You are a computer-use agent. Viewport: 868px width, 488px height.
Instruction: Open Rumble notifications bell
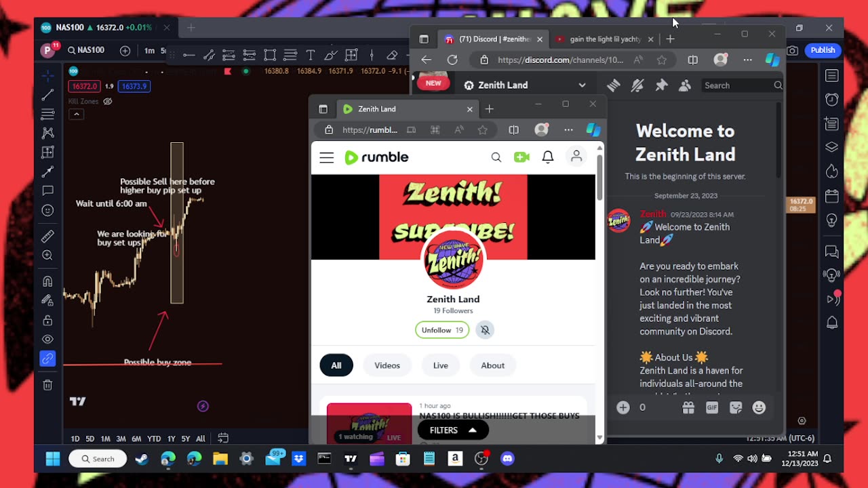548,157
